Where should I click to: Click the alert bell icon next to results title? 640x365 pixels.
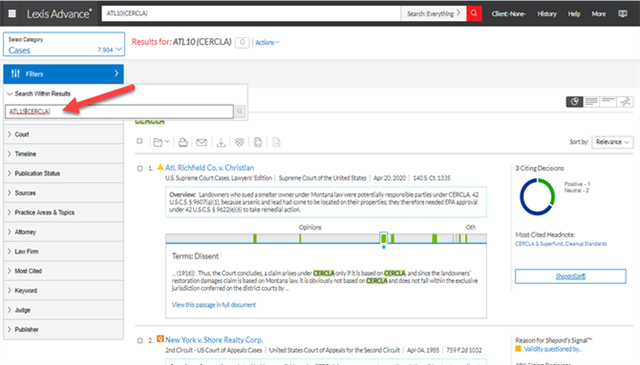[x=242, y=42]
